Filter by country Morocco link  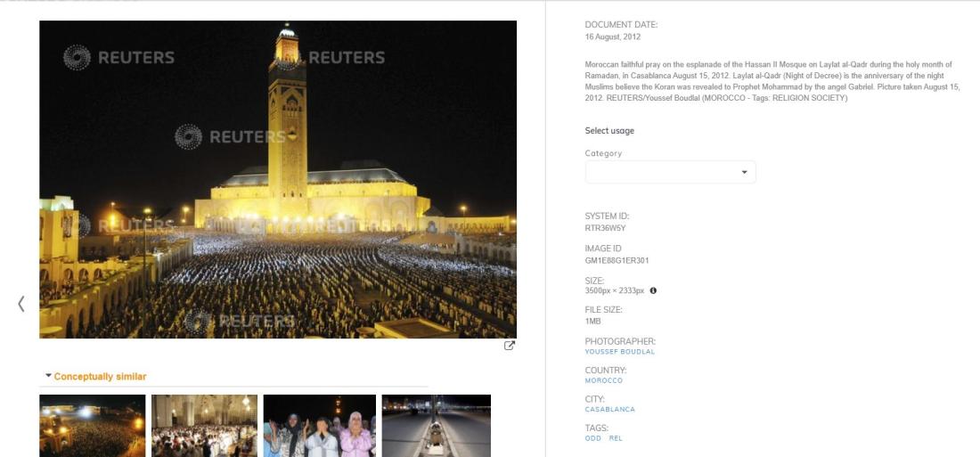point(604,380)
